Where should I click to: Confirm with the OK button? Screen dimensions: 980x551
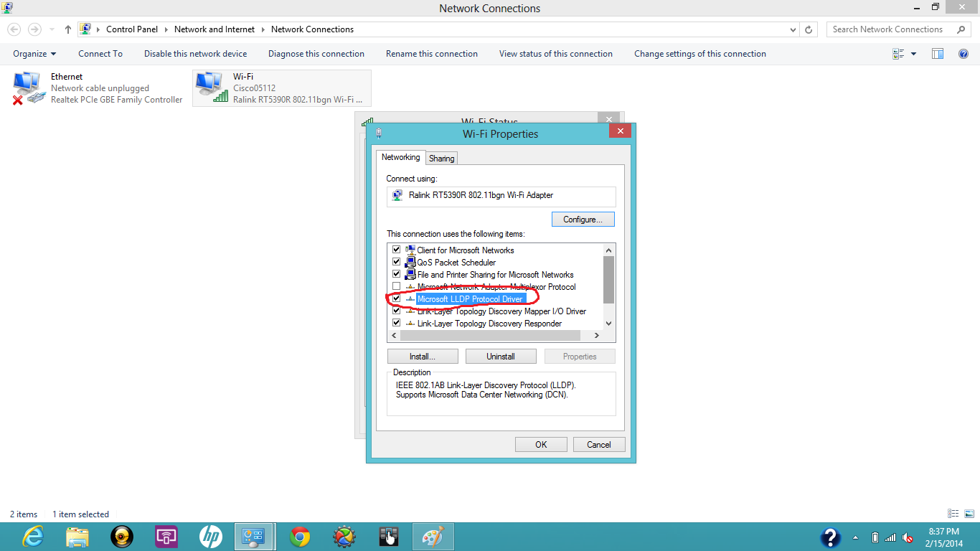click(541, 445)
